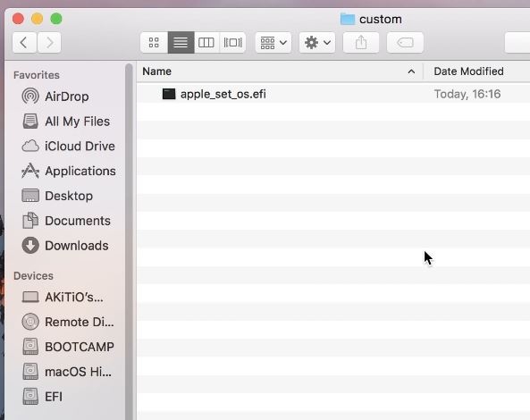Click the Documents sidebar icon
This screenshot has height=420, width=530.
coord(30,221)
